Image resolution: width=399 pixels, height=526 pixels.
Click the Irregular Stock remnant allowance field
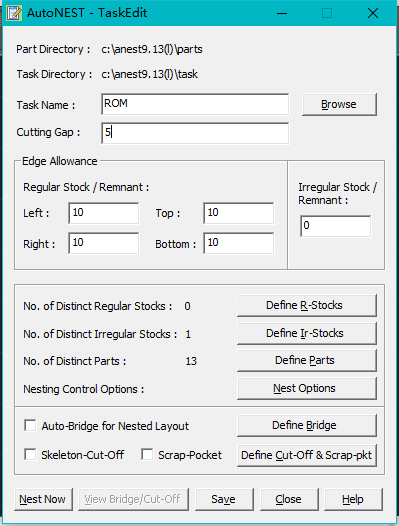(336, 226)
